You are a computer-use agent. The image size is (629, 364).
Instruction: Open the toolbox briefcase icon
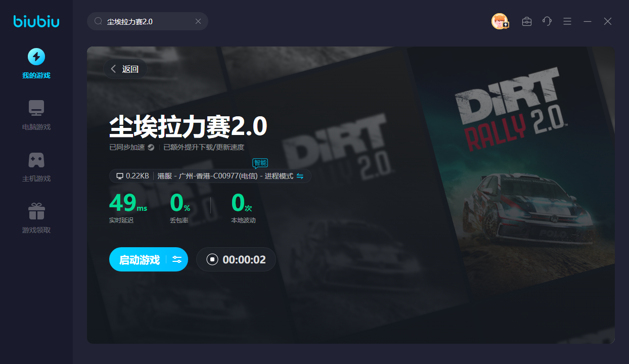point(527,21)
